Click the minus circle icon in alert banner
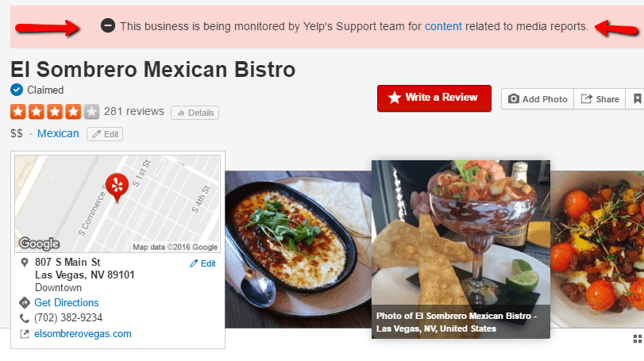This screenshot has height=361, width=644. point(108,26)
